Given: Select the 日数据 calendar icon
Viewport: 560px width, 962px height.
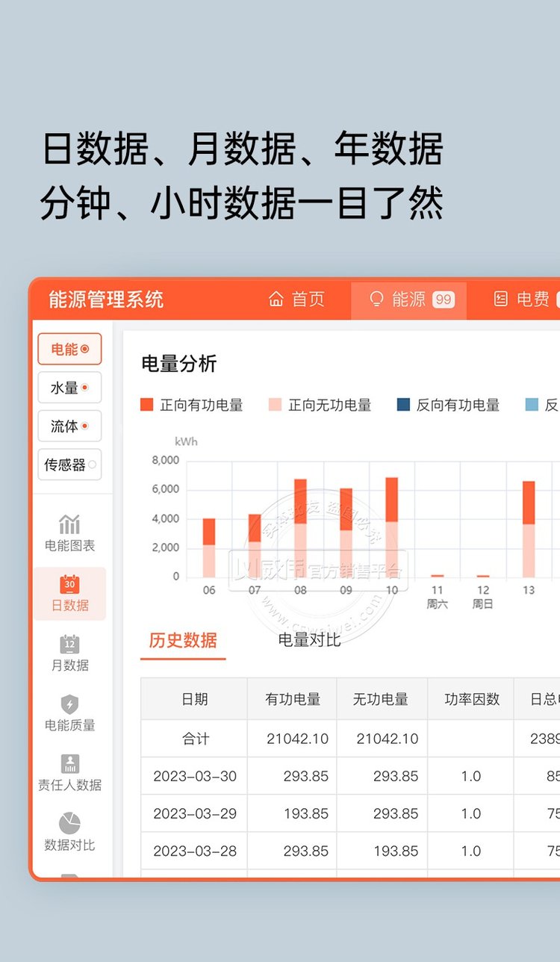Looking at the screenshot, I should click(x=69, y=584).
